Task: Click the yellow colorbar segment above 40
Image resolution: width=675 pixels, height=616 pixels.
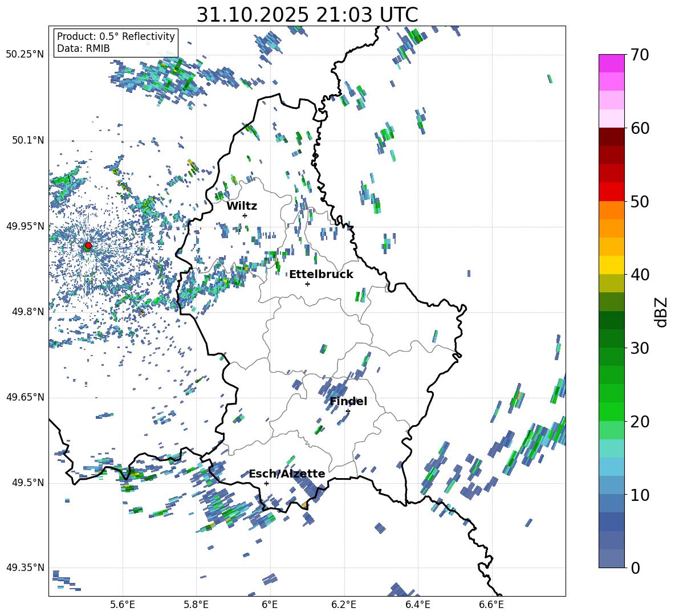Action: coord(612,265)
